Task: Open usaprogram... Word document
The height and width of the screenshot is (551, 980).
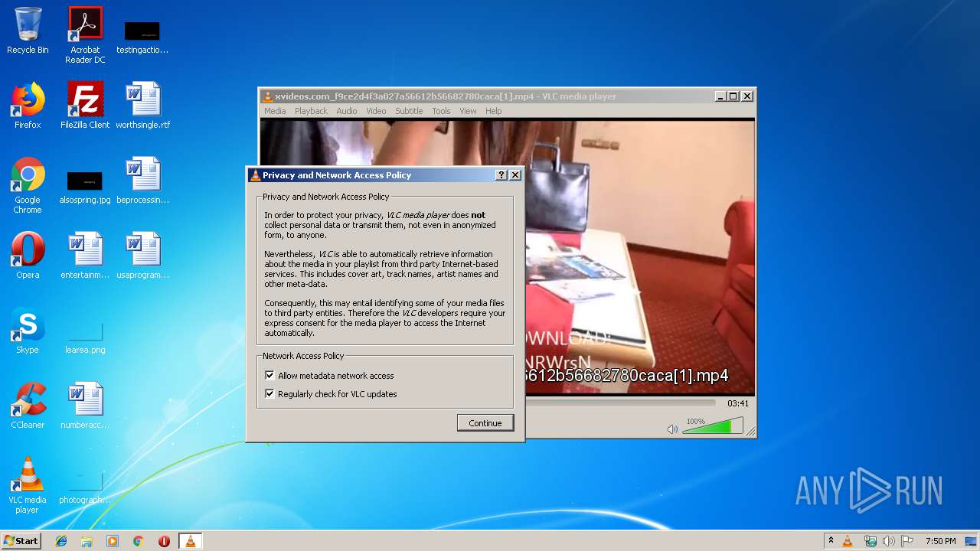Action: point(142,256)
